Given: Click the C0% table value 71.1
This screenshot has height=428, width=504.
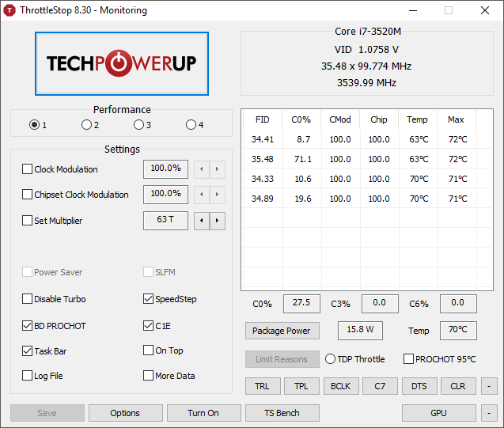Looking at the screenshot, I should (303, 159).
